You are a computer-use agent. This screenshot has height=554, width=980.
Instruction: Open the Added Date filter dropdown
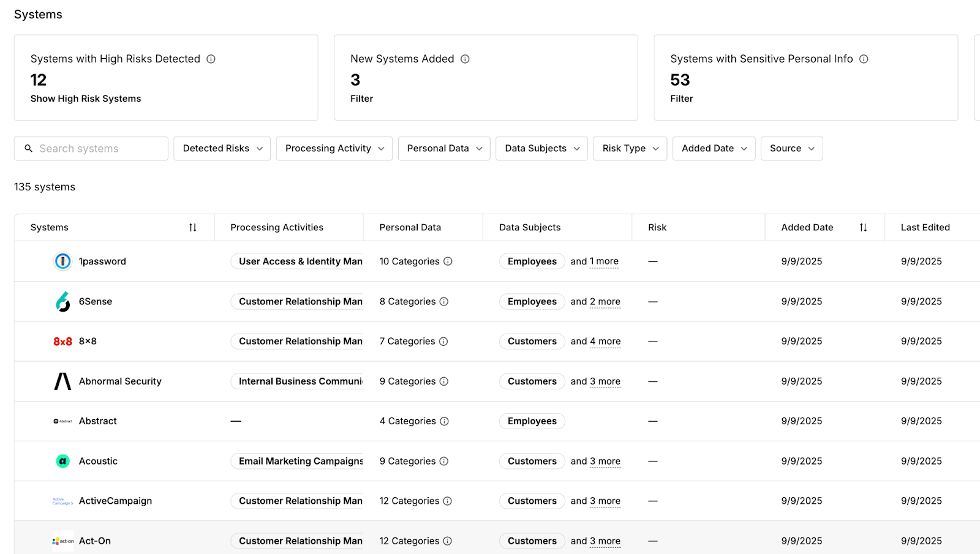[714, 148]
